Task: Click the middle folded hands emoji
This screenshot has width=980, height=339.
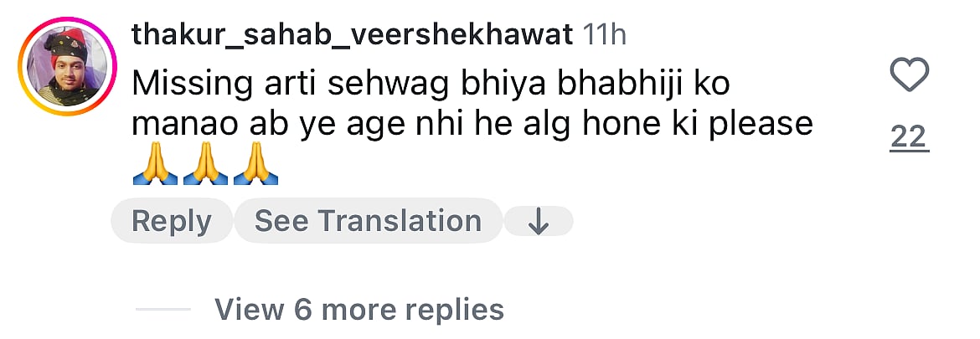Action: tap(205, 167)
